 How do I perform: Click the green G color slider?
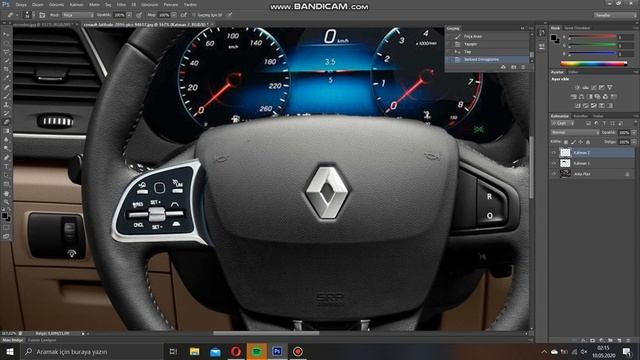[x=592, y=45]
